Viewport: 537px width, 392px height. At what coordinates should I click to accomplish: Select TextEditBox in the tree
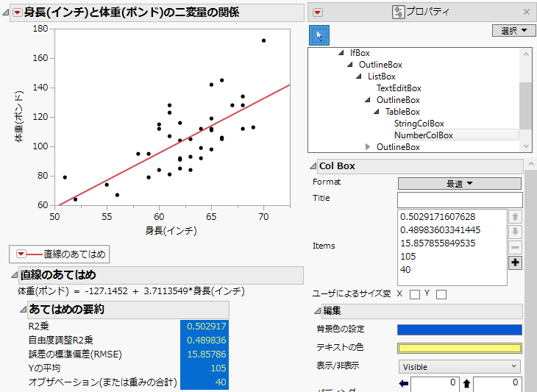coord(399,88)
